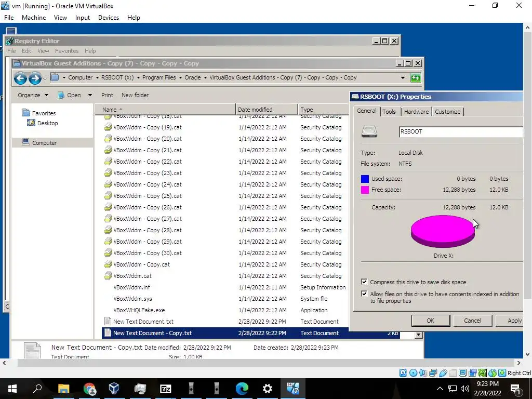Screen dimensions: 532x399
Task: Open Chrome from the Windows taskbar
Action: point(89,389)
